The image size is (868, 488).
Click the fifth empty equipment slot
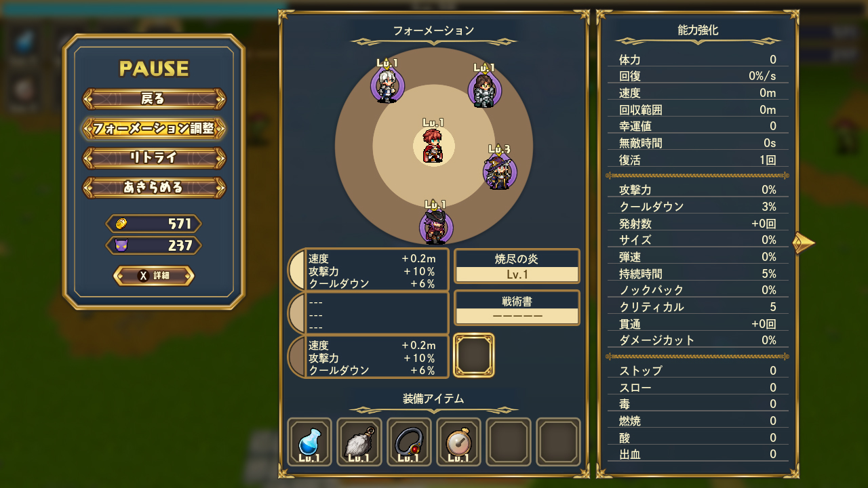[509, 442]
